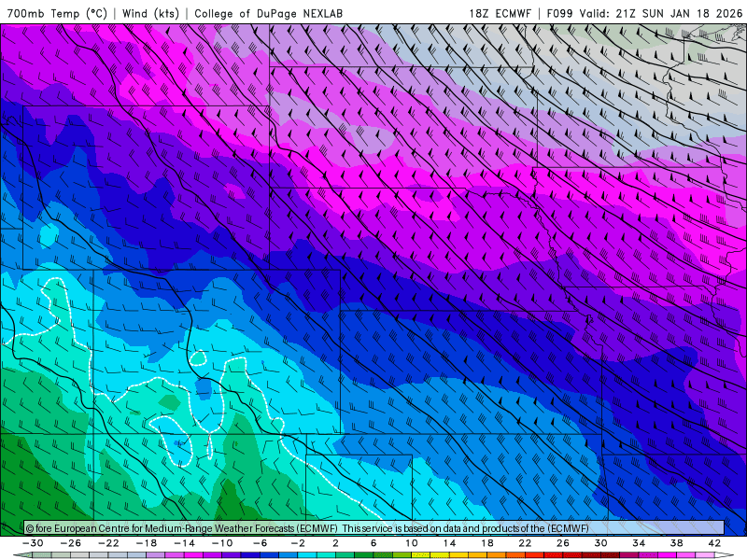This screenshot has width=747, height=560.
Task: Click the -10 color scale label
Action: click(x=222, y=543)
